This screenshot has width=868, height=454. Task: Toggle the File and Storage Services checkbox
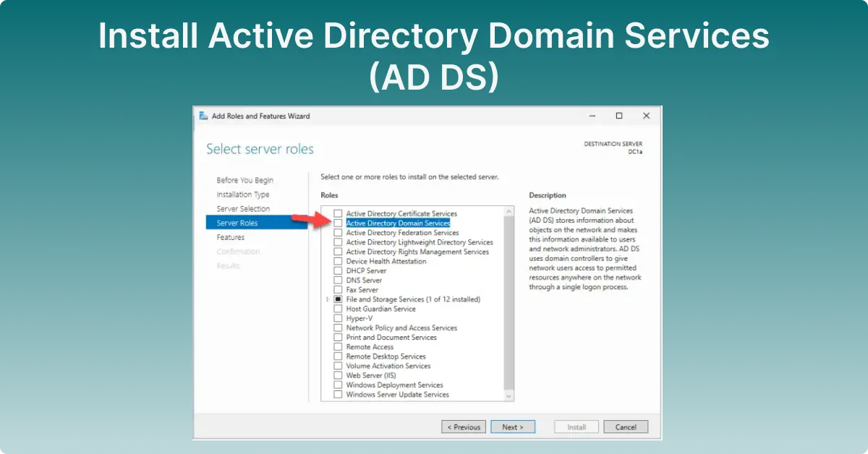[x=338, y=299]
